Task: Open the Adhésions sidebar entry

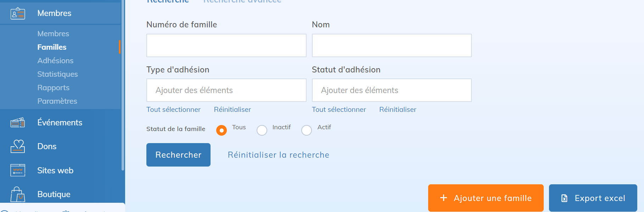Action: coord(55,61)
